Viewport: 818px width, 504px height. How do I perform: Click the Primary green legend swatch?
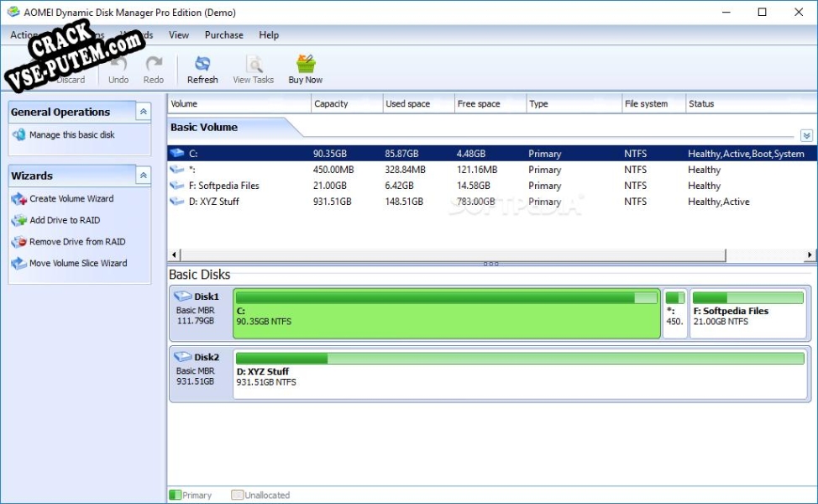[x=176, y=495]
